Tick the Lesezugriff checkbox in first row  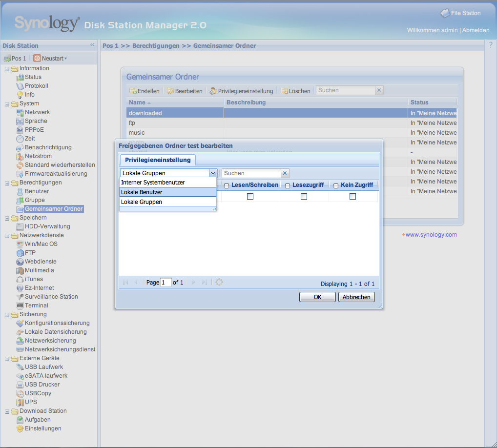(304, 196)
